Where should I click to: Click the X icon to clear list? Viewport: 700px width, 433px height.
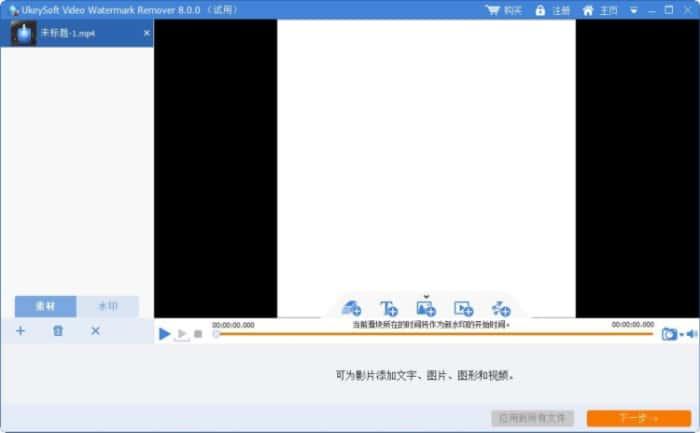(96, 331)
